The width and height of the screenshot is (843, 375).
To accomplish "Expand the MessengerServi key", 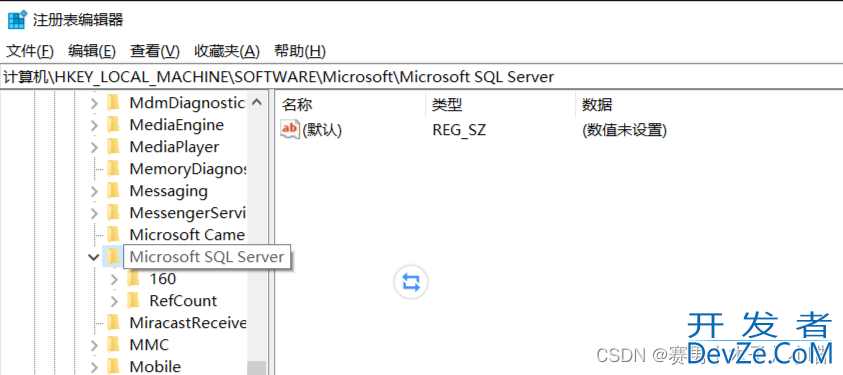I will tap(95, 213).
